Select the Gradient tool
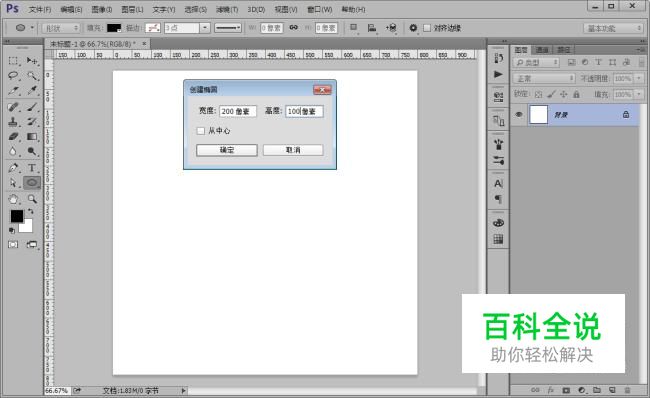 32,136
